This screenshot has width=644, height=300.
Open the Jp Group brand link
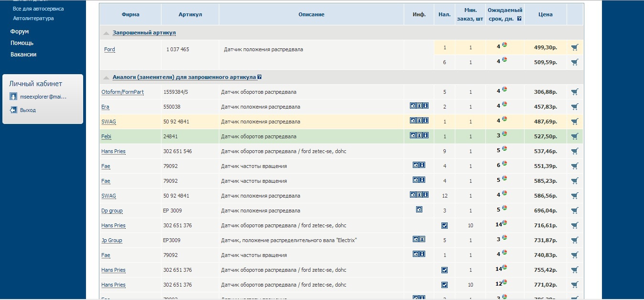pyautogui.click(x=111, y=240)
